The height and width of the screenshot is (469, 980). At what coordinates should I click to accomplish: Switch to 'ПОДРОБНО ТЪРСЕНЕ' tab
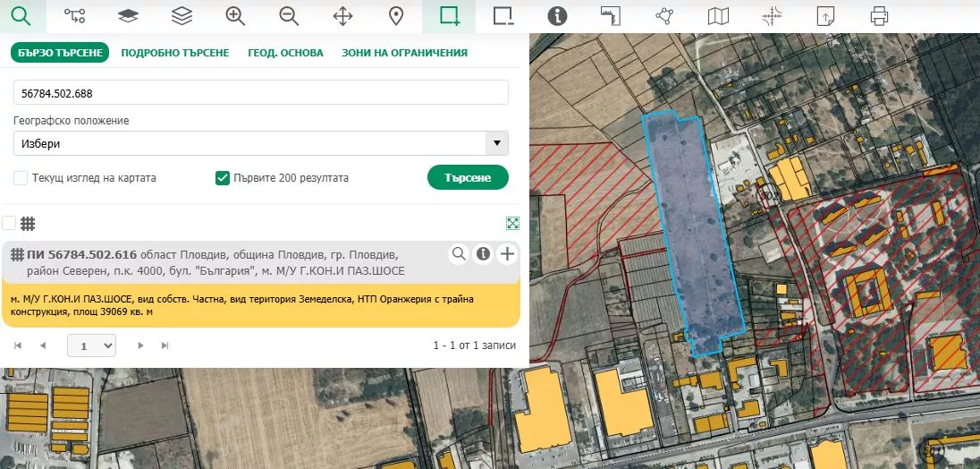coord(175,53)
